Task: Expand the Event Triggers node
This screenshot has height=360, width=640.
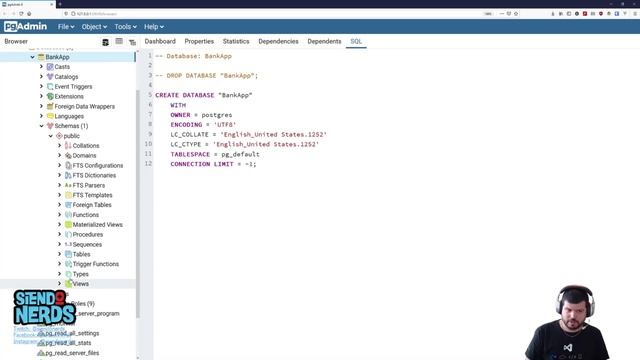Action: (x=41, y=86)
